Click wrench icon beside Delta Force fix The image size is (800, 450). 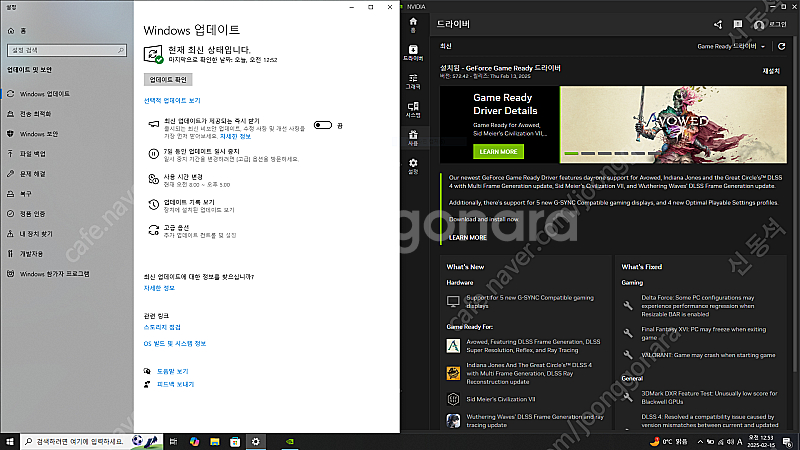point(628,306)
